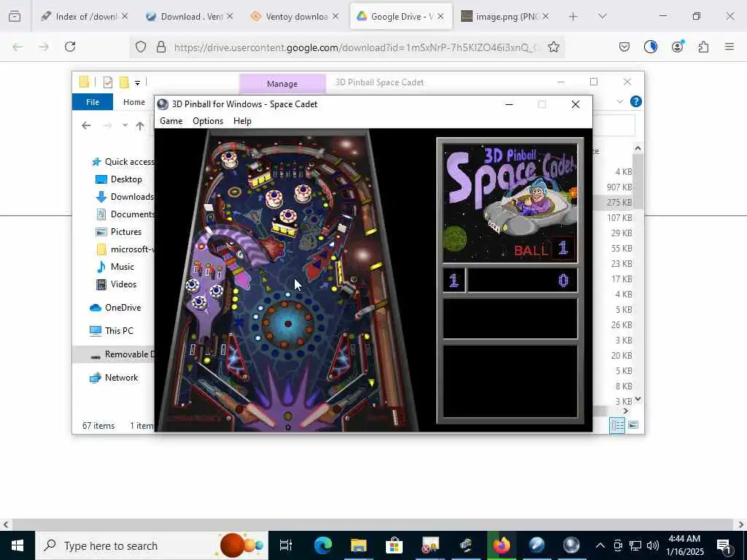Open Task View on taskbar
The height and width of the screenshot is (560, 747).
(286, 545)
